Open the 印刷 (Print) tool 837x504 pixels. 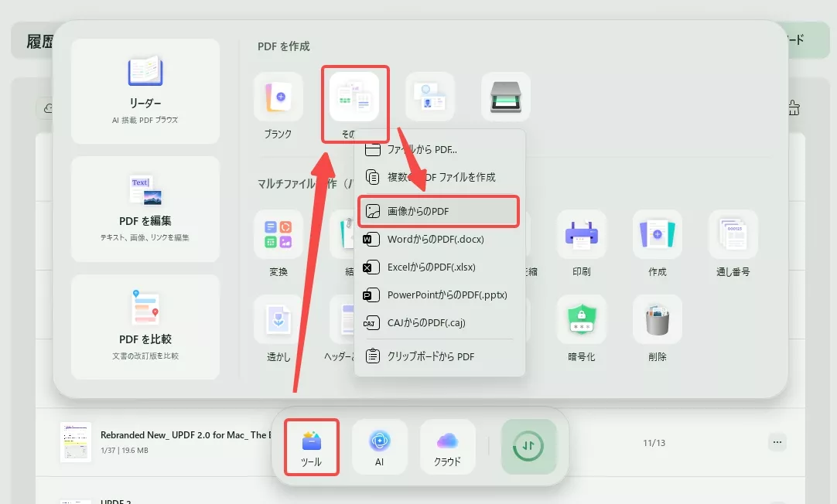[581, 234]
